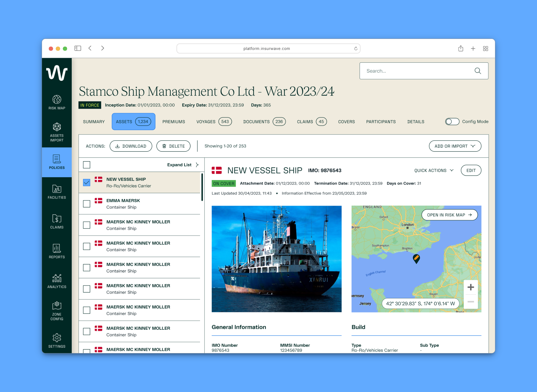The image size is (537, 392).
Task: Click the Delete button
Action: click(x=173, y=146)
